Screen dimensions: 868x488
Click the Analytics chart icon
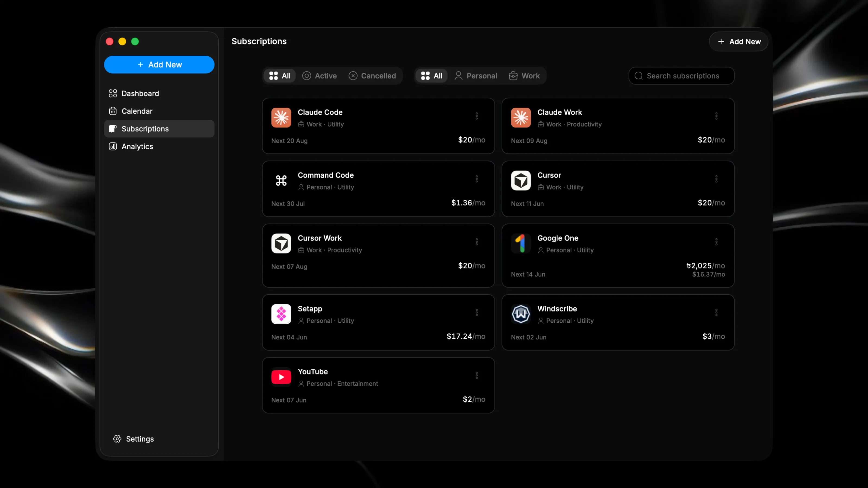113,146
